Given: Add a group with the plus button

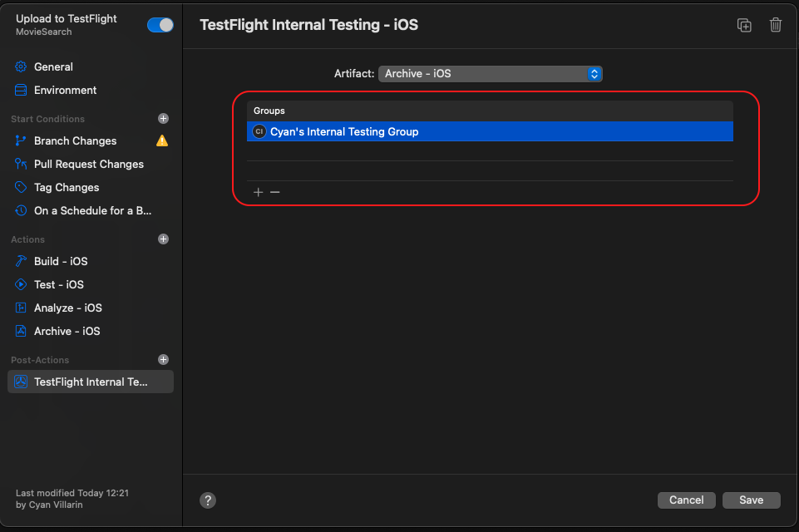Looking at the screenshot, I should tap(259, 192).
